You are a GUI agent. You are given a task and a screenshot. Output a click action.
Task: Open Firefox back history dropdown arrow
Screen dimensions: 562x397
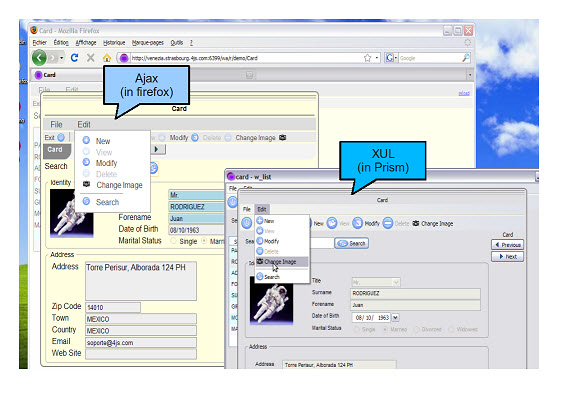[x=62, y=58]
